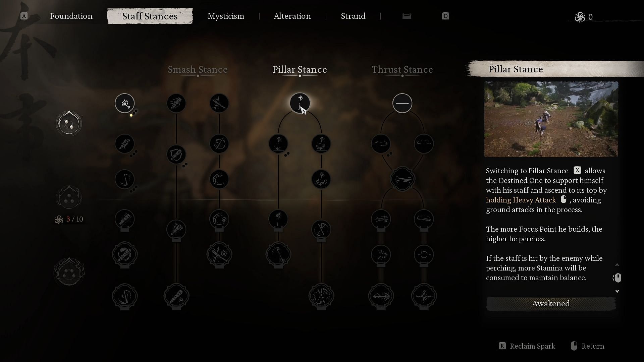Select the Pillar Stance skill node

[x=300, y=103]
